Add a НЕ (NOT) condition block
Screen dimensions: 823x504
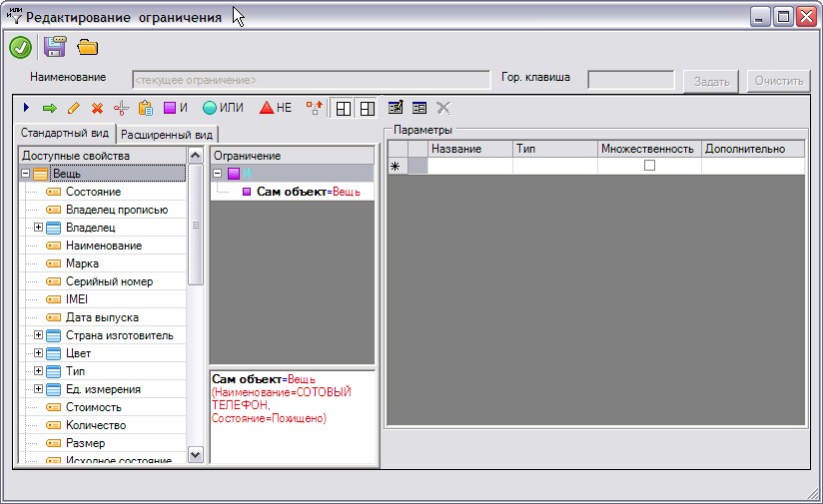pos(276,108)
